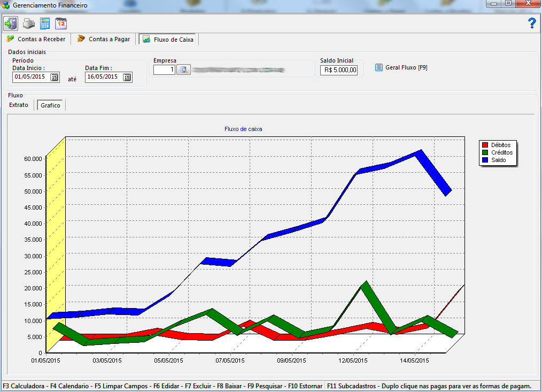
Task: Click the blue Saldo legend swatch
Action: coord(485,160)
